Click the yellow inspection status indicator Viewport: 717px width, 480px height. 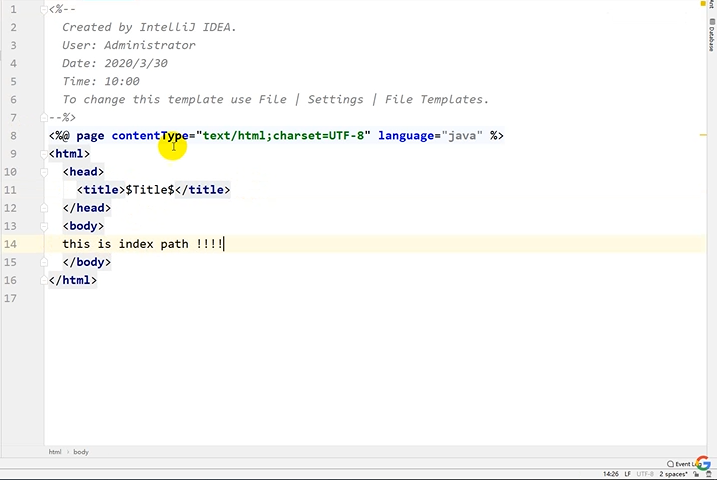pos(703,4)
